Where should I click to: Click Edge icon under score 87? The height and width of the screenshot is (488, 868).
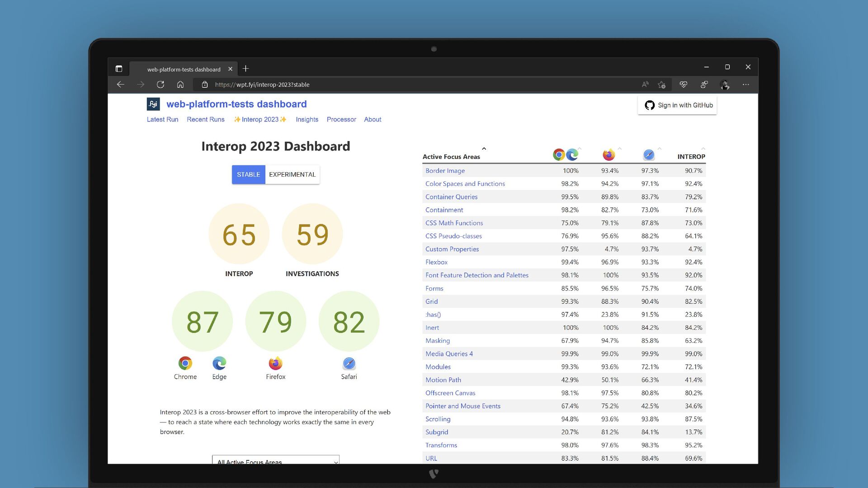click(x=219, y=363)
